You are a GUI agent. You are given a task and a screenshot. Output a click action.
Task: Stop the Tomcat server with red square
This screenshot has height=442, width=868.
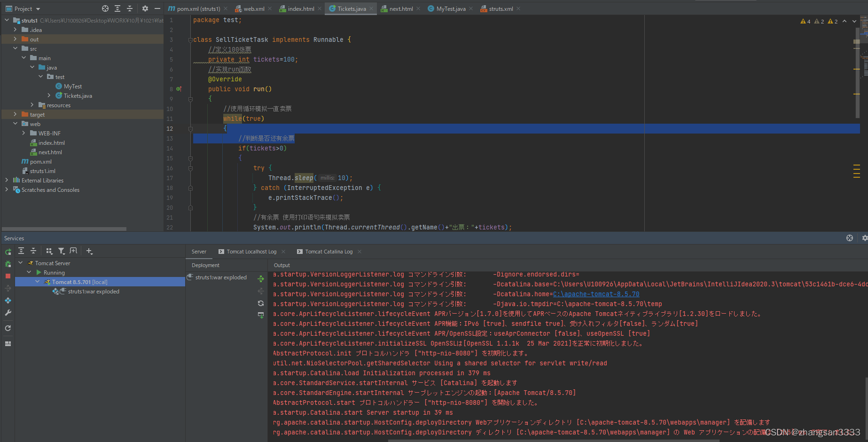pos(8,276)
